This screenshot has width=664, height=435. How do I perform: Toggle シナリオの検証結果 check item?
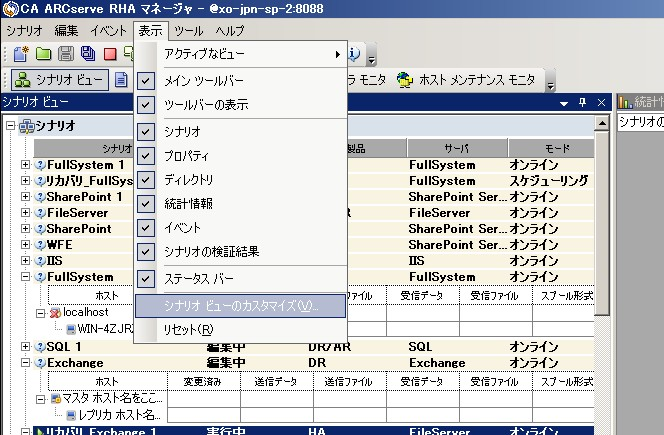(145, 252)
